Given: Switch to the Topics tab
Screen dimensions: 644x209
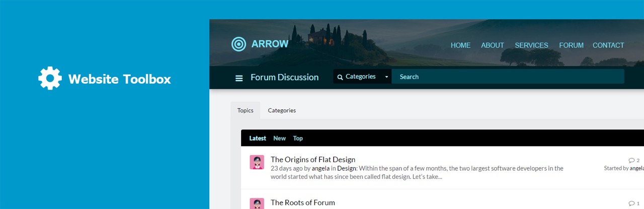Looking at the screenshot, I should click(x=246, y=110).
